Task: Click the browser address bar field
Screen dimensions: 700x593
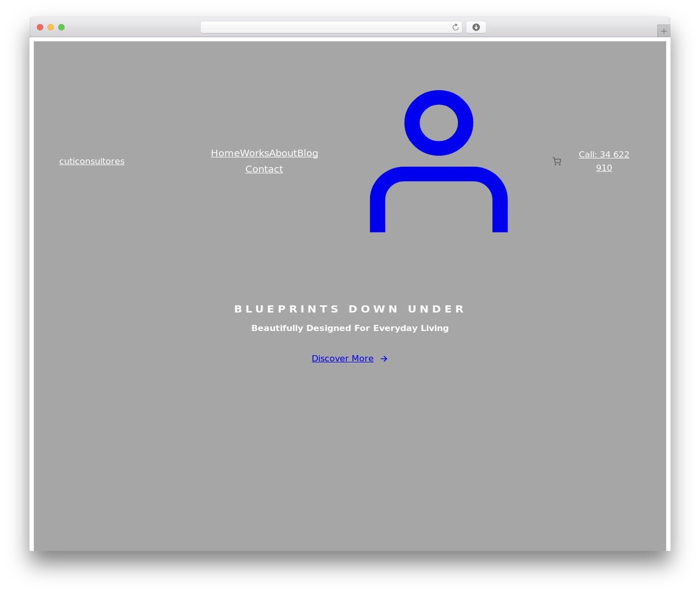Action: coord(331,27)
